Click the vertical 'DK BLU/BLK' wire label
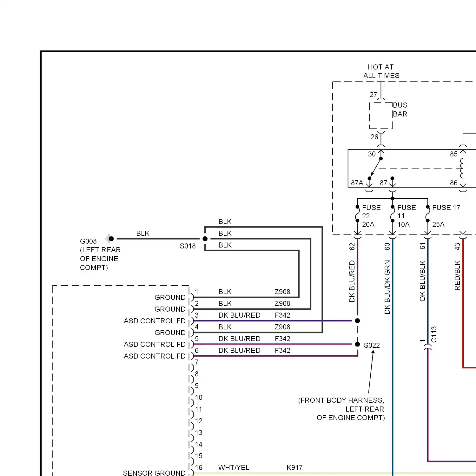 [x=422, y=281]
